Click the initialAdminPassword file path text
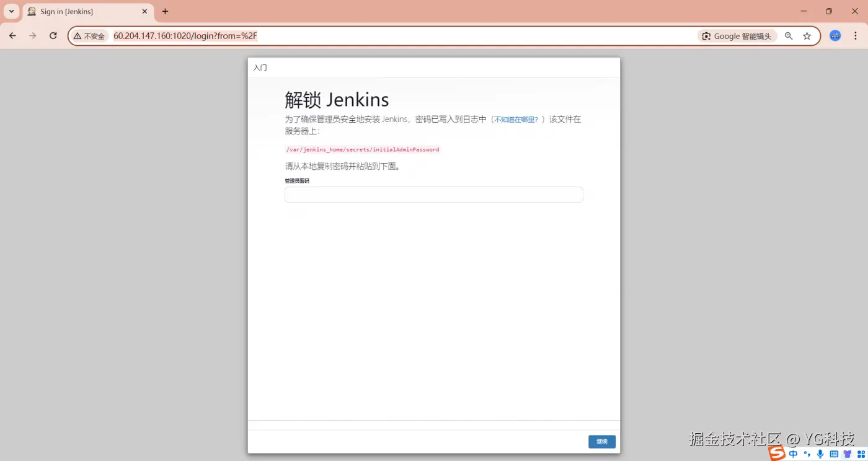 click(363, 149)
